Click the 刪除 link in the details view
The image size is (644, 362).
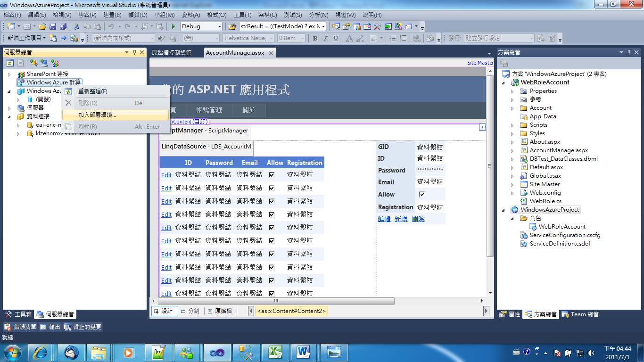(418, 219)
